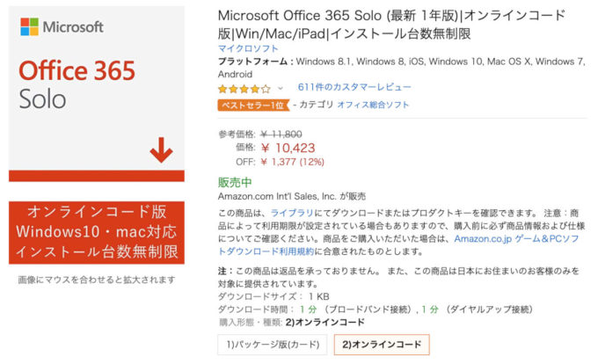Click the ¥10,423 price
This screenshot has height=364, width=598.
click(288, 148)
